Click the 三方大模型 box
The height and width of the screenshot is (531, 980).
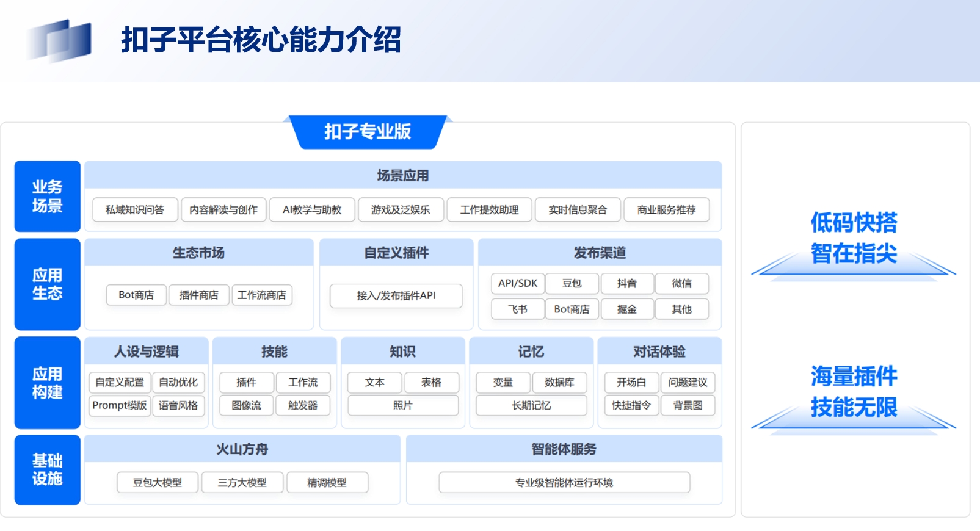242,482
